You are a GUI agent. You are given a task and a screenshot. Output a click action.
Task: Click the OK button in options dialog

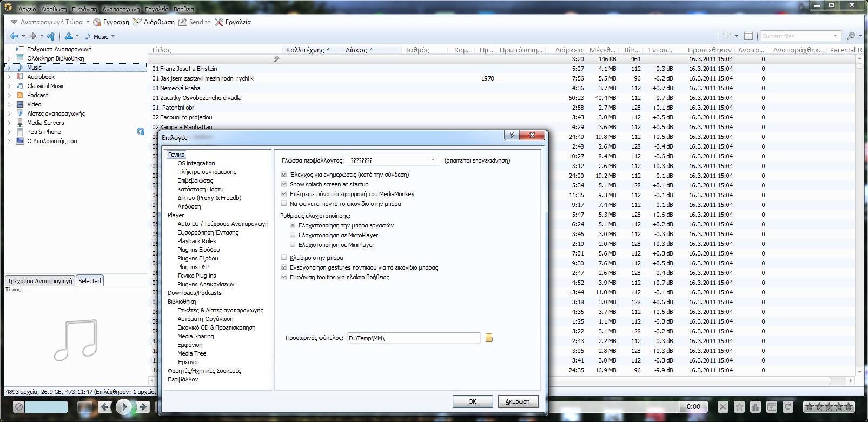pos(472,401)
